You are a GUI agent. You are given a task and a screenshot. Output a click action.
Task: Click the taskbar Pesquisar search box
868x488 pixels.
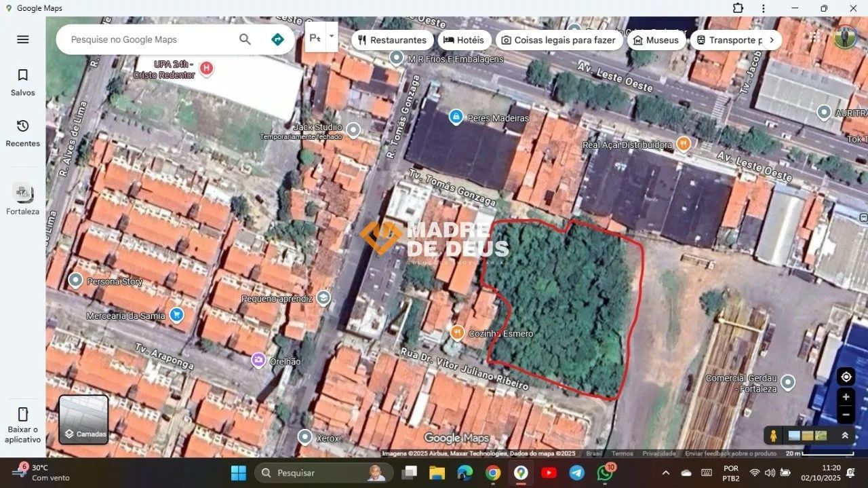[x=324, y=472]
